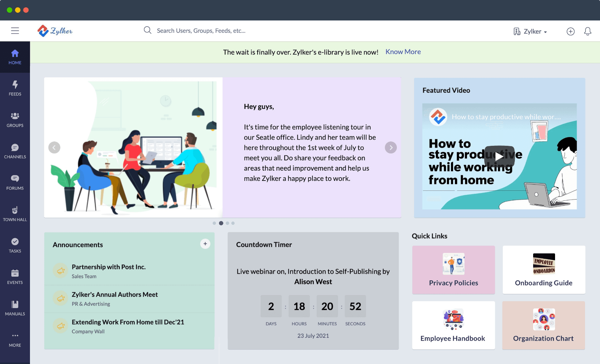Add a new announcement with plus button
Viewport: 600px width, 364px height.
[x=205, y=244]
